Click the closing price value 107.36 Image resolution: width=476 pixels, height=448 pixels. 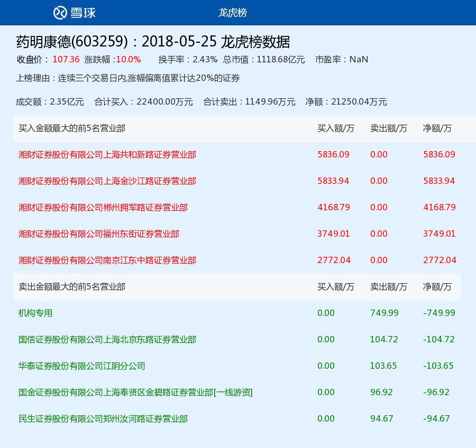pos(66,59)
